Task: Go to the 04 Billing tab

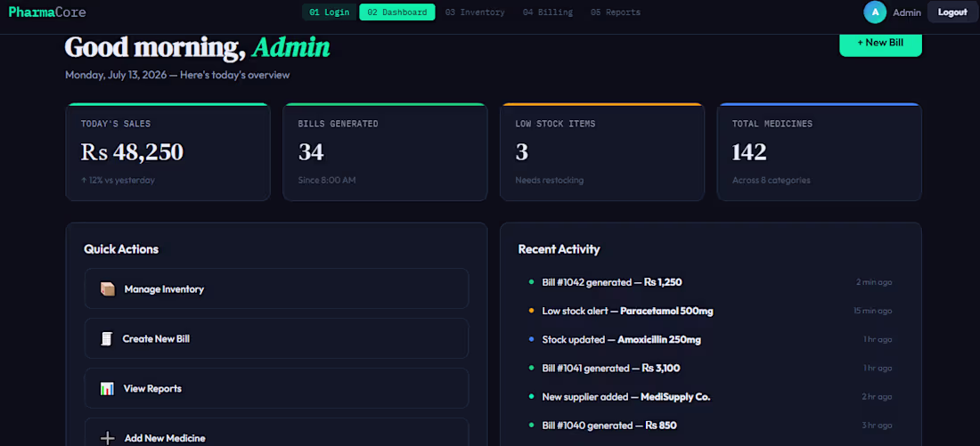Action: tap(548, 12)
